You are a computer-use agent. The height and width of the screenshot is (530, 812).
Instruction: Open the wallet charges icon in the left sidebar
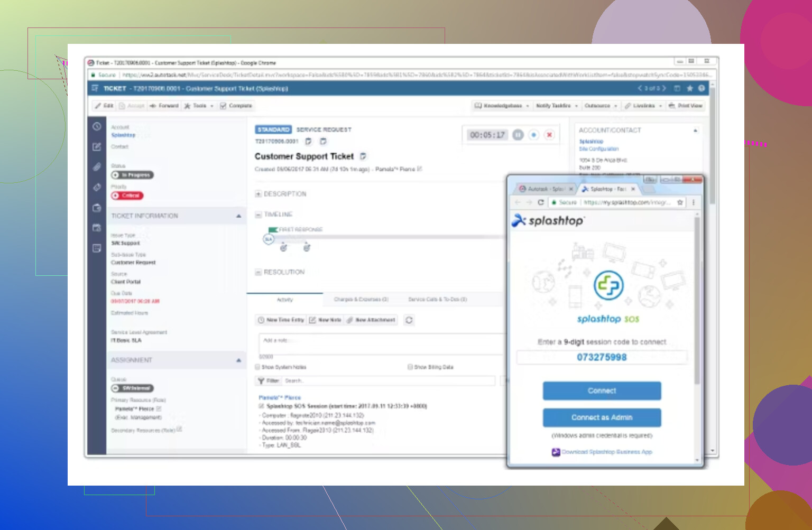pyautogui.click(x=97, y=208)
